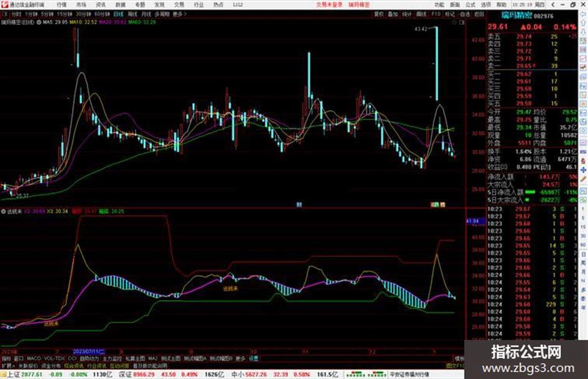
Task: Click the red 交易未登录 link
Action: [x=329, y=4]
